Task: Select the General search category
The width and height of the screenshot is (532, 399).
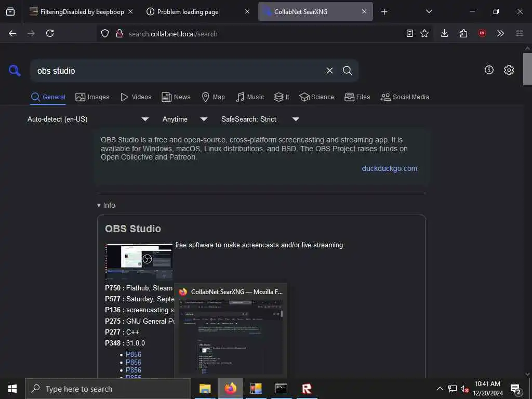Action: [48, 97]
